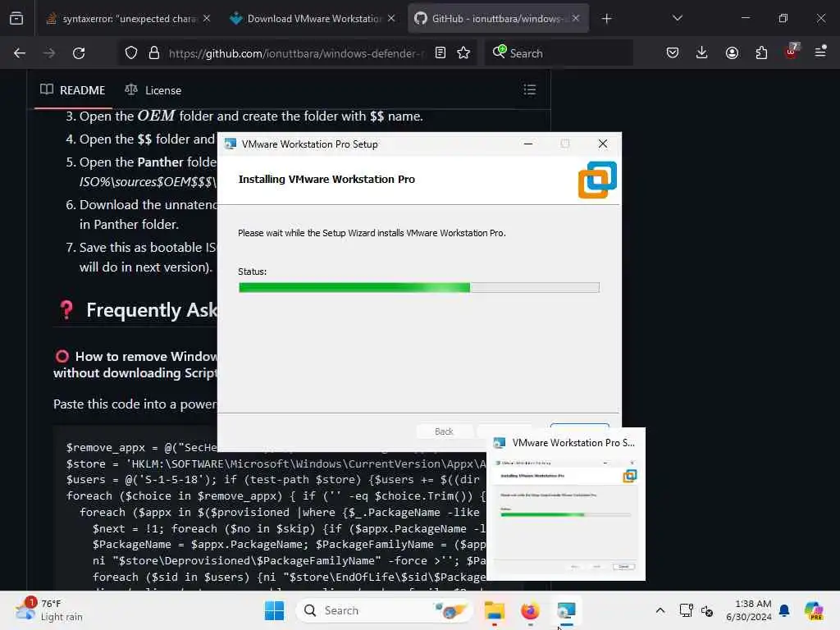Screen dimensions: 840x630
Task: Click the VMware installer taskbar icon
Action: (x=566, y=610)
